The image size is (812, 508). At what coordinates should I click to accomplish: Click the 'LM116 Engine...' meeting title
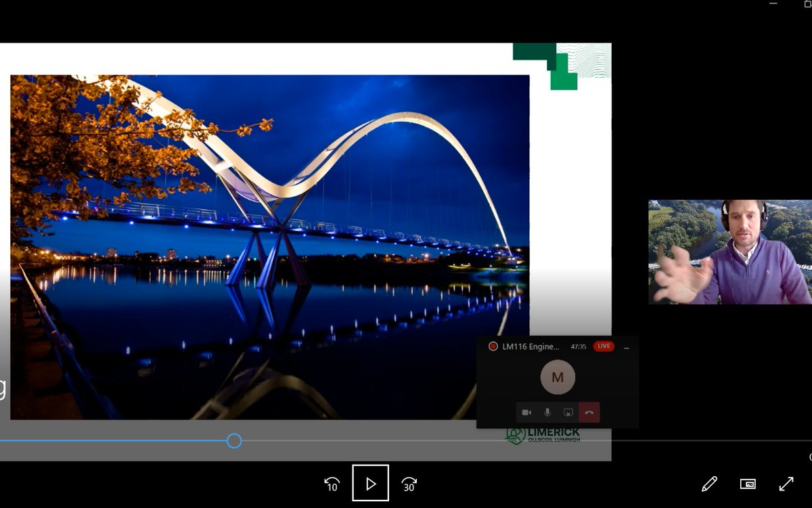(531, 346)
